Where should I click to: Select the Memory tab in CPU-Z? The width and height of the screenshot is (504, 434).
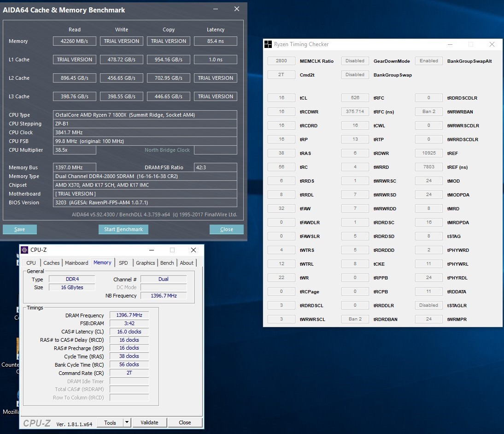coord(102,262)
